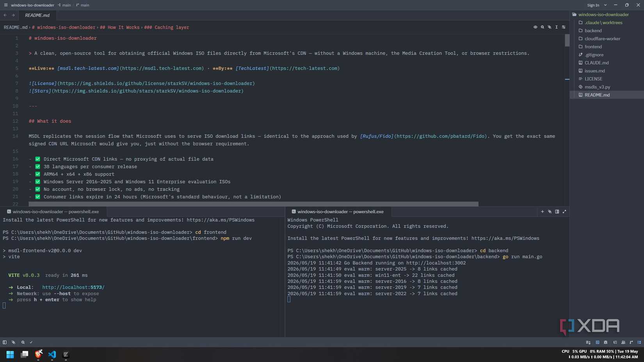Screen dimensions: 644x362
Task: Add a new terminal with the plus icon
Action: 542,211
